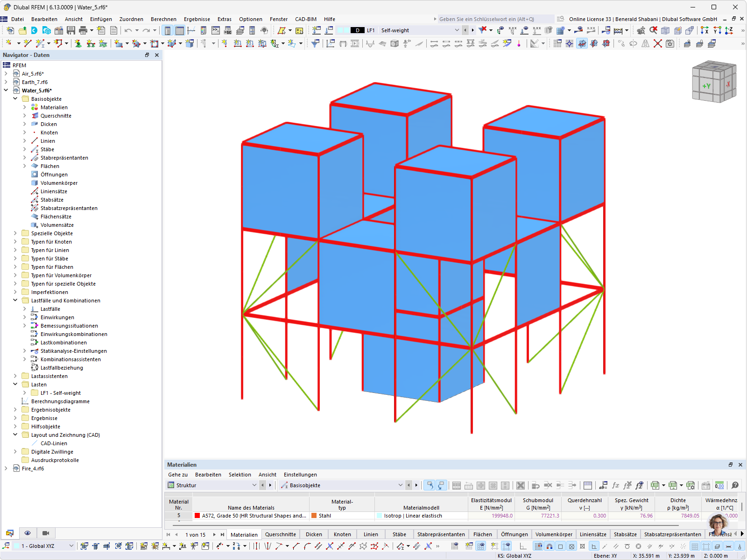This screenshot has height=560, width=747.
Task: Open the print dialog
Action: pos(83,30)
